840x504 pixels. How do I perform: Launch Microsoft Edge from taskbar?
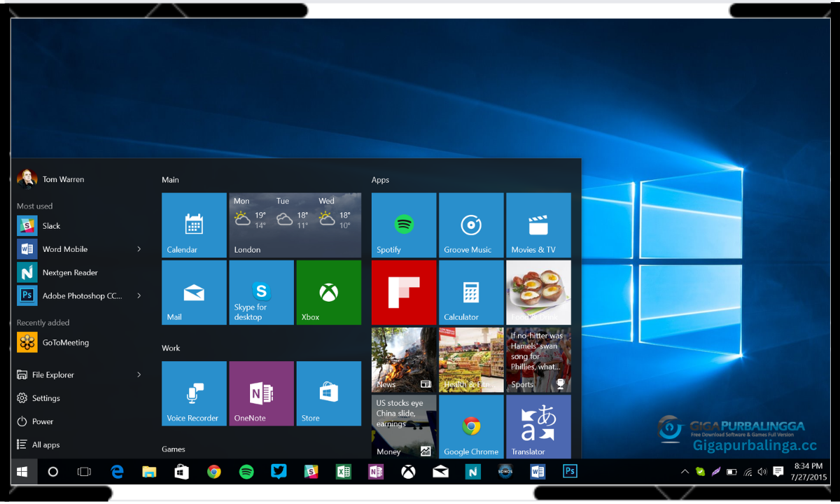pos(117,472)
